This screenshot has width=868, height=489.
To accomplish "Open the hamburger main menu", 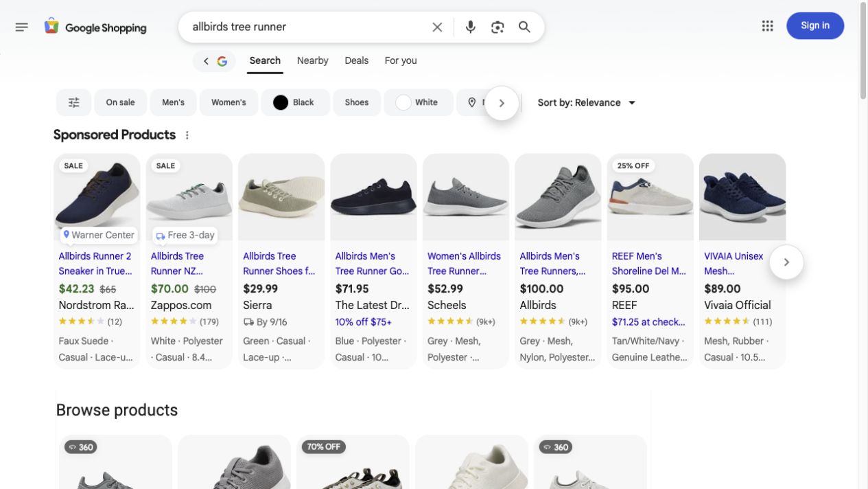I will 22,27.
